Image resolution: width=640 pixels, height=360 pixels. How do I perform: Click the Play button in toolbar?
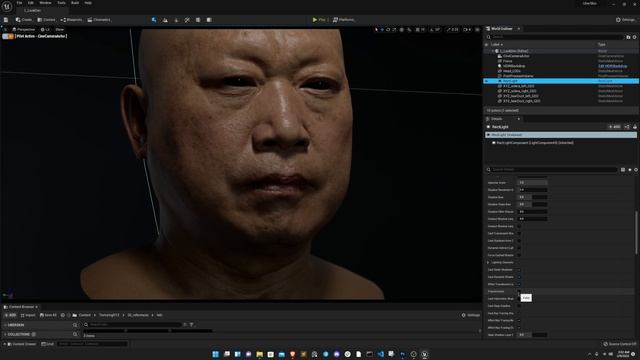319,20
